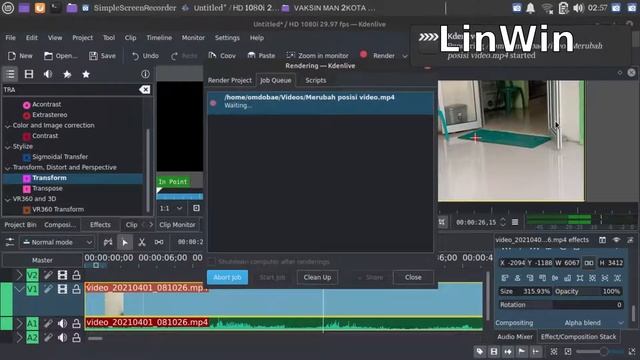Click the Master button
640x360 pixels.
point(42,260)
